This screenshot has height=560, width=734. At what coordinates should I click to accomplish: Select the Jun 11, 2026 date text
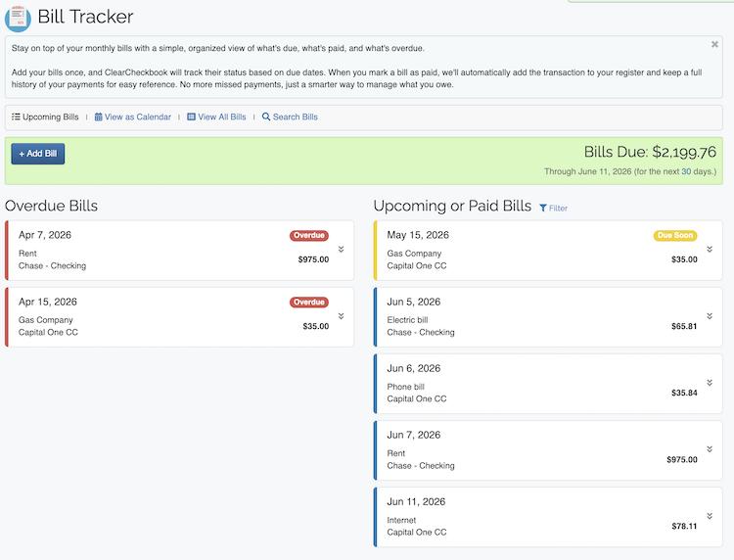pyautogui.click(x=416, y=502)
